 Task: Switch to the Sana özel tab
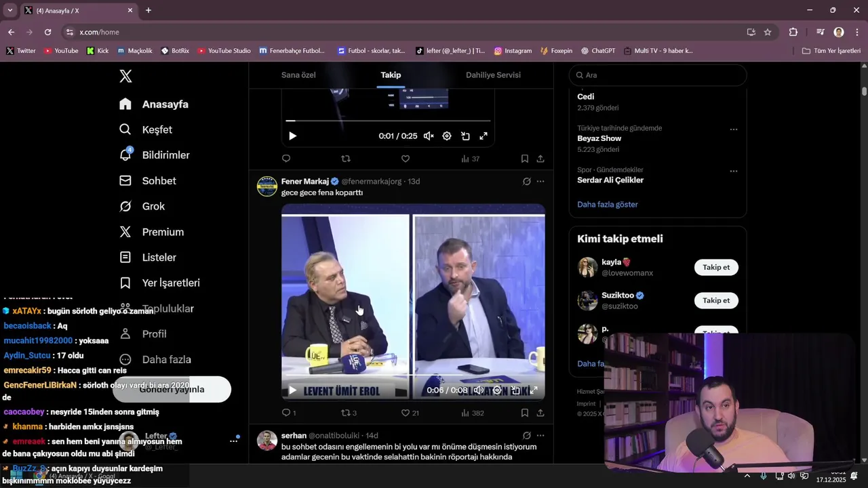click(x=298, y=75)
